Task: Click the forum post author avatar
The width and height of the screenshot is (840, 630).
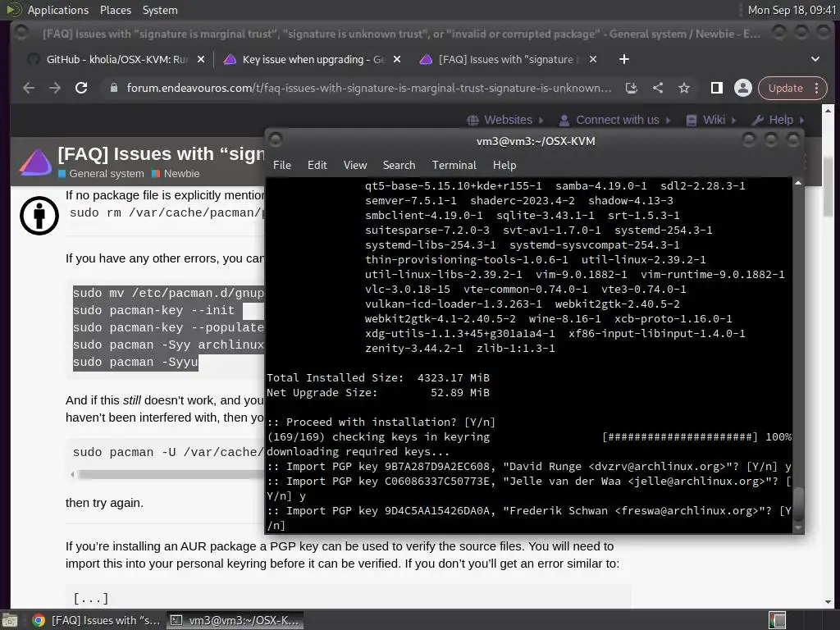Action: (39, 216)
